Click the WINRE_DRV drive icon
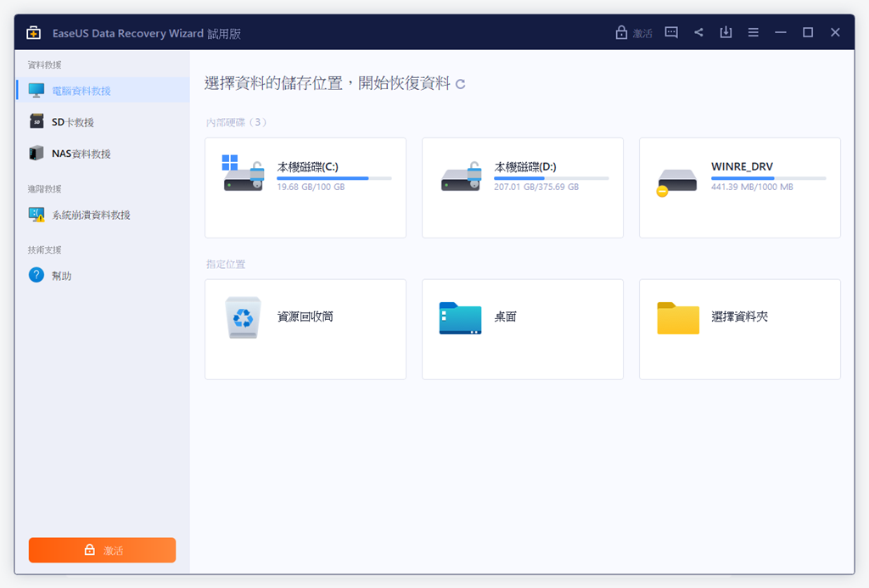Image resolution: width=869 pixels, height=588 pixels. click(x=676, y=182)
